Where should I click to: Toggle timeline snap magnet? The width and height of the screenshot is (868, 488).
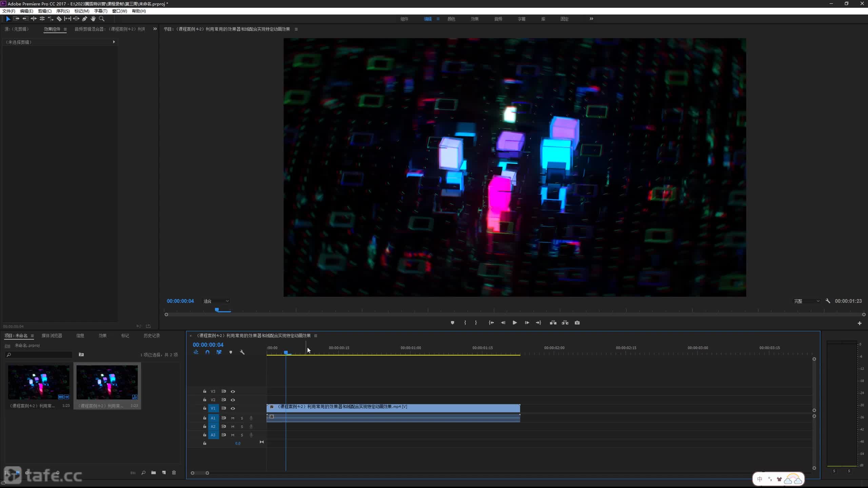[208, 352]
